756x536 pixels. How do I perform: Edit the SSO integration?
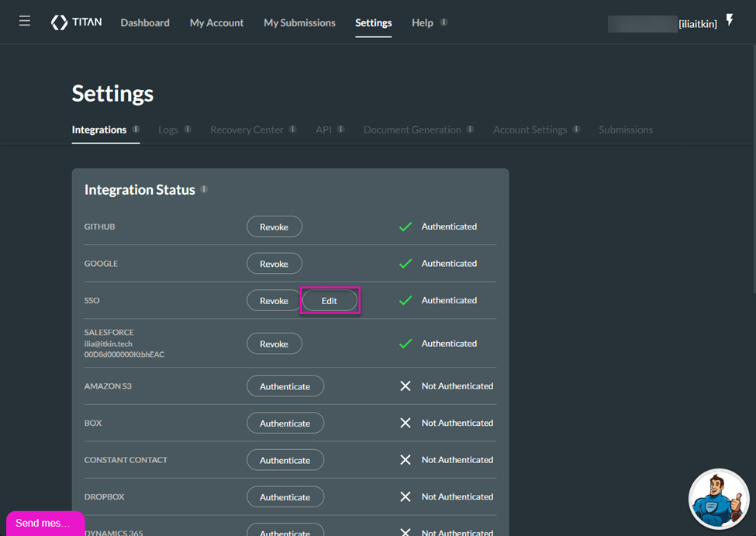330,300
